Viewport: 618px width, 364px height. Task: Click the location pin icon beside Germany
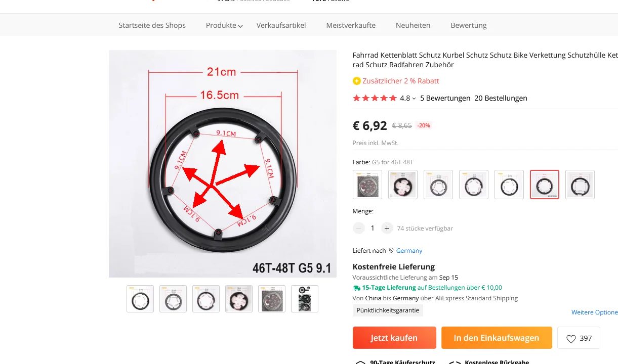(391, 250)
